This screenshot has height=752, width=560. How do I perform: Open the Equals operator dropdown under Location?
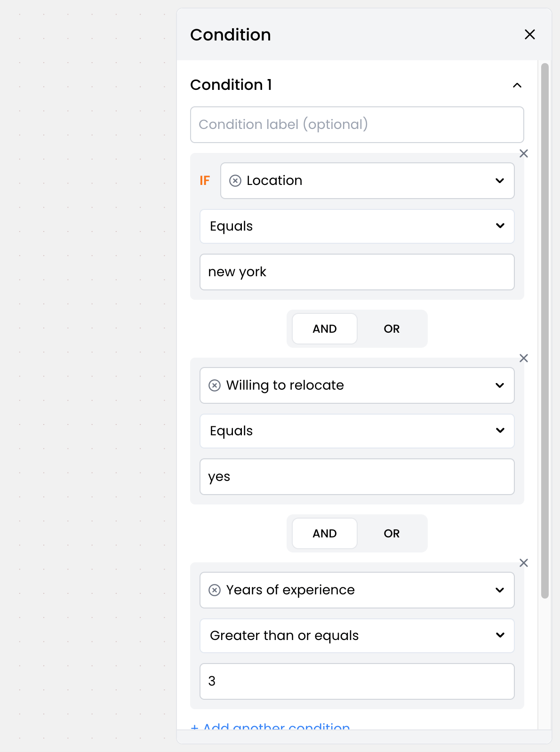(x=357, y=226)
